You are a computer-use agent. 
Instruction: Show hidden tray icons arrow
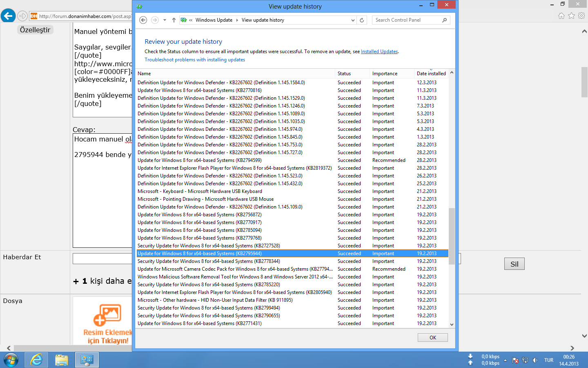pos(506,360)
